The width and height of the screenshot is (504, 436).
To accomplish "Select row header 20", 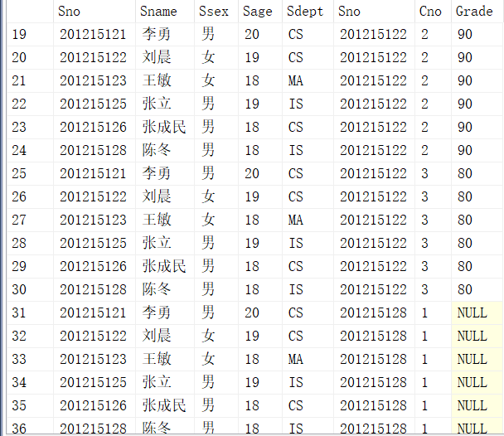I will point(30,57).
